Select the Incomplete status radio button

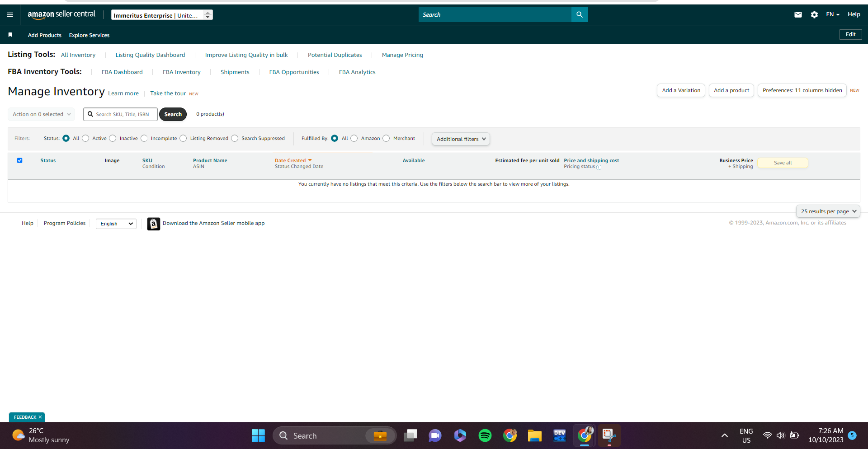144,138
